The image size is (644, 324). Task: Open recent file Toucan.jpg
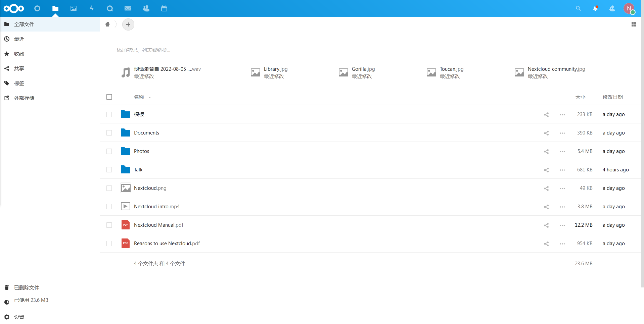pos(445,72)
